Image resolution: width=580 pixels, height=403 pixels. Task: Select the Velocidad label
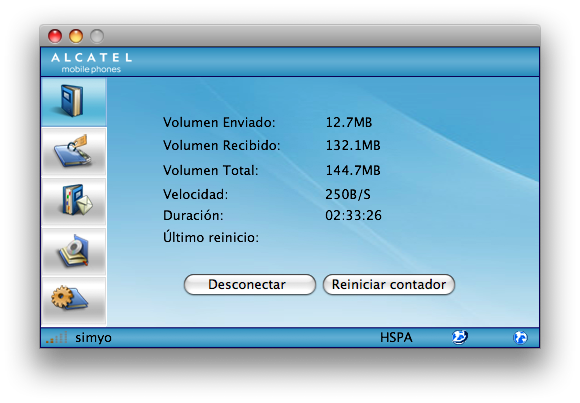pyautogui.click(x=195, y=194)
